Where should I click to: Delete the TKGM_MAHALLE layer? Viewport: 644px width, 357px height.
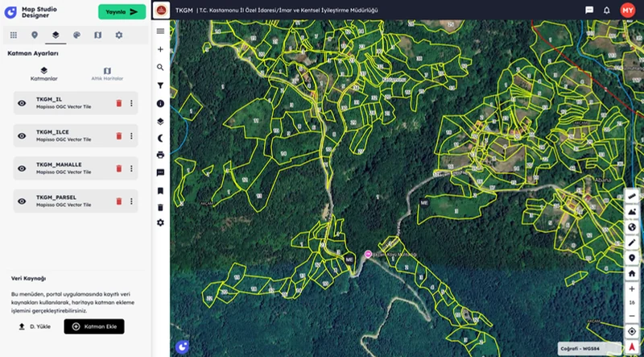point(119,168)
